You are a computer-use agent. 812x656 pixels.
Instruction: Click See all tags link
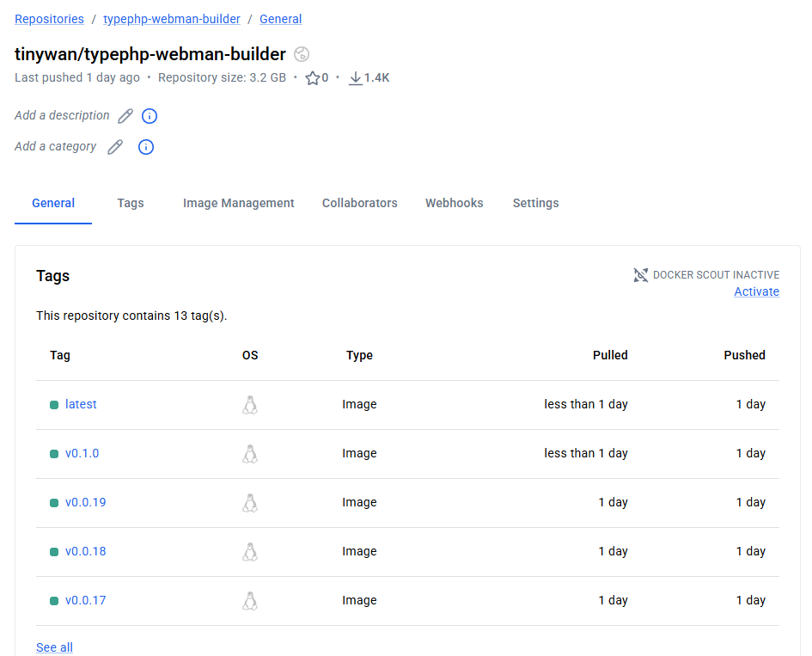point(54,647)
